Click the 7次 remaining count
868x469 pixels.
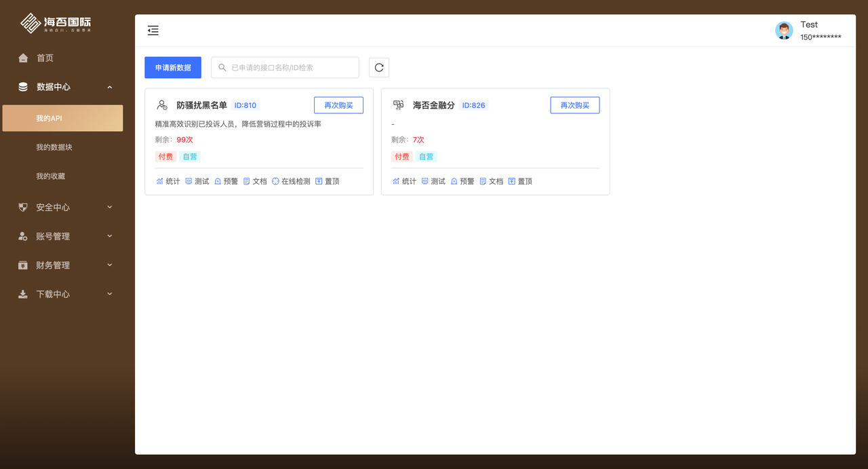tap(418, 140)
